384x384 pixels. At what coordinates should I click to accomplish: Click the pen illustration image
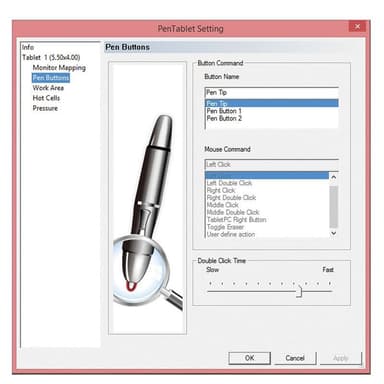(147, 198)
